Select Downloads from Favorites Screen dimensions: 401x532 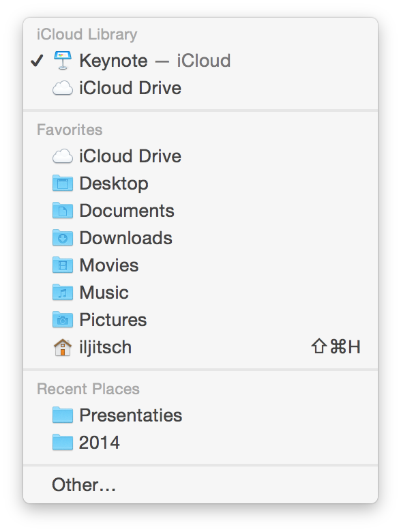coord(200,238)
